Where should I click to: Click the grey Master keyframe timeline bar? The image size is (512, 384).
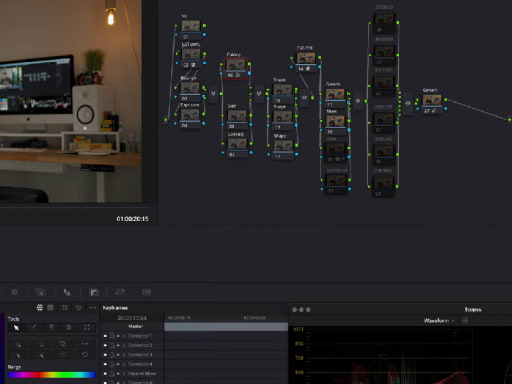click(226, 327)
